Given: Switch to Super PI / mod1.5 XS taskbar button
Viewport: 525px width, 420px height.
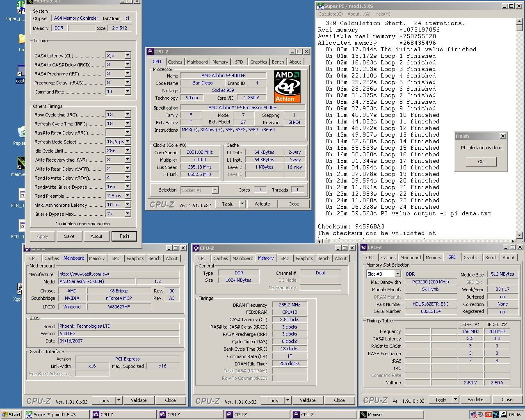Looking at the screenshot, I should pos(56,415).
